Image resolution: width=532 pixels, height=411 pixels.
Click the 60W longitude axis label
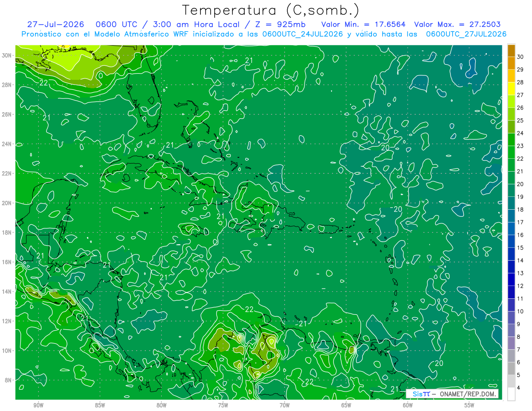(x=408, y=405)
